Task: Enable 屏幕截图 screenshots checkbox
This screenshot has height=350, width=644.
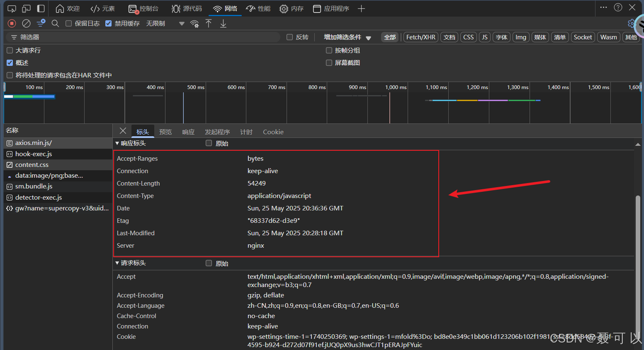Action: [329, 63]
